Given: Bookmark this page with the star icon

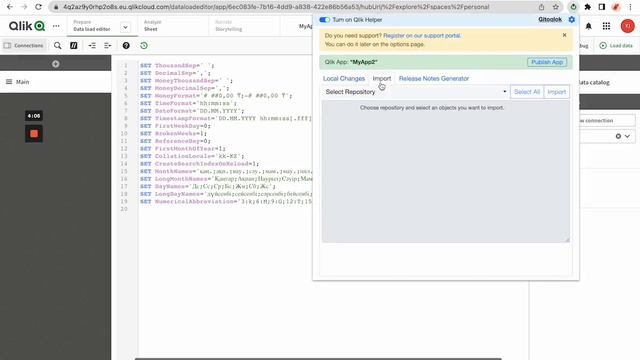Looking at the screenshot, I should 556,7.
